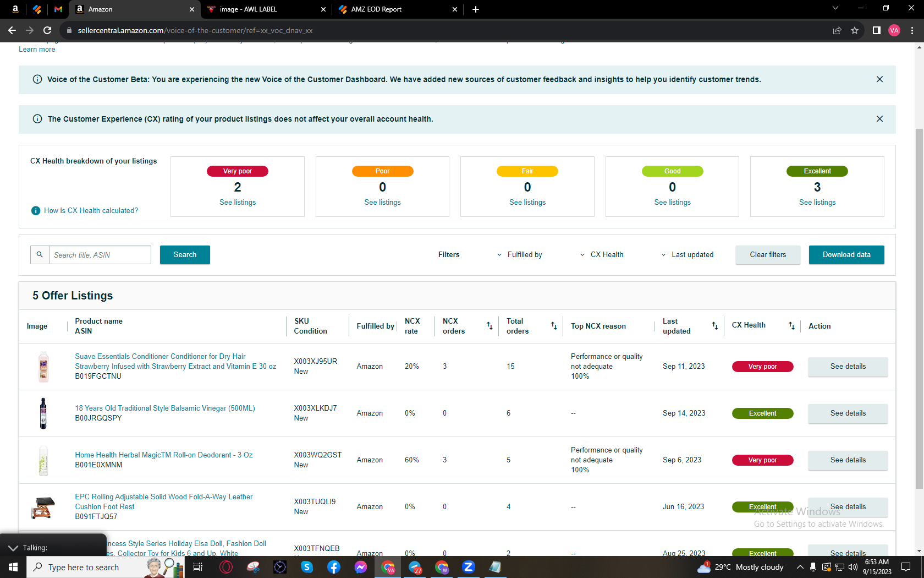Expand the Fulfilled by filter dropdown
The image size is (924, 578).
click(519, 254)
